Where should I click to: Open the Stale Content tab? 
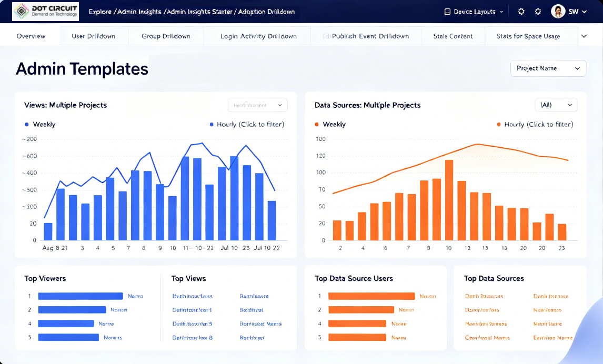[x=453, y=36]
